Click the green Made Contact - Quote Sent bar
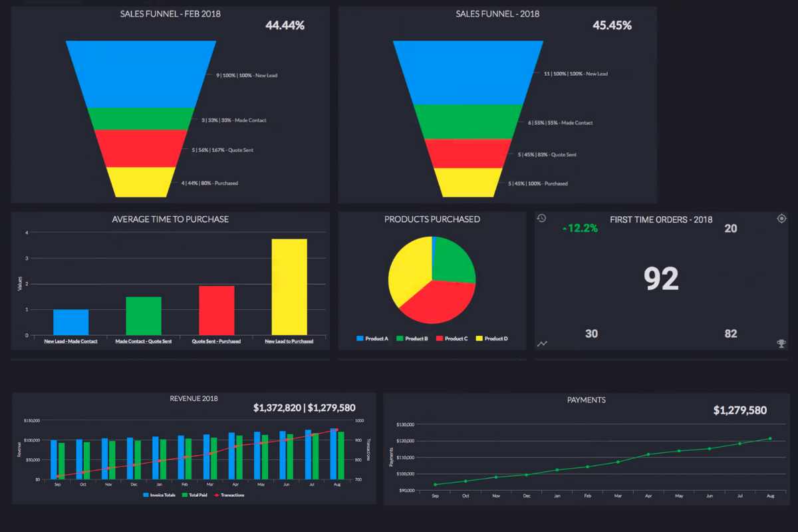This screenshot has width=798, height=532. click(x=144, y=316)
